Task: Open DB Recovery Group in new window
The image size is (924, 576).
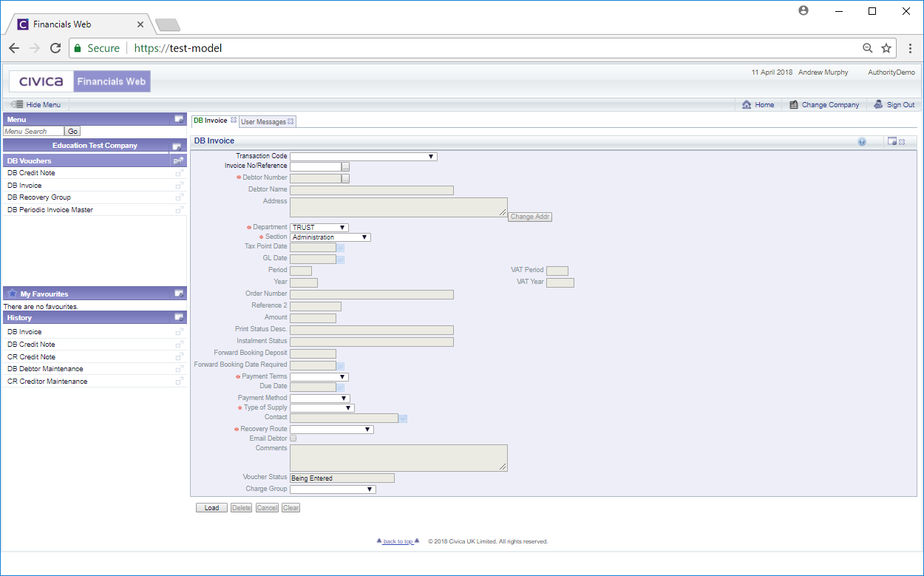Action: (179, 197)
